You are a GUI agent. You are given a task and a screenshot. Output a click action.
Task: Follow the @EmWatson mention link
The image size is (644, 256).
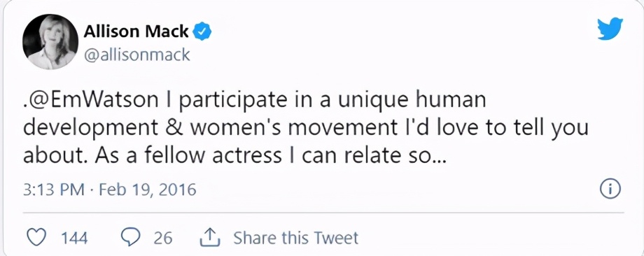click(x=95, y=101)
